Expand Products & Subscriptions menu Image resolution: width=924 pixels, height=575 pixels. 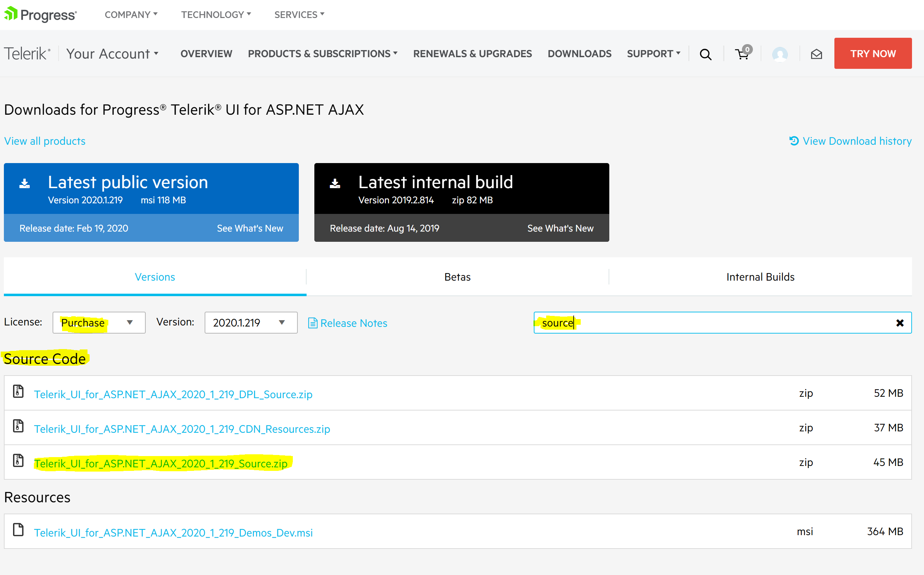(x=322, y=54)
